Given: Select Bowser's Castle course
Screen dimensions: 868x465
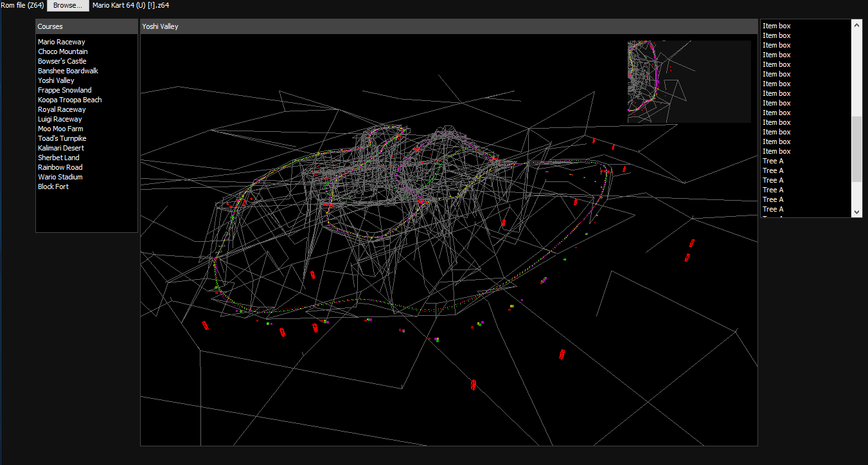Looking at the screenshot, I should [x=62, y=61].
